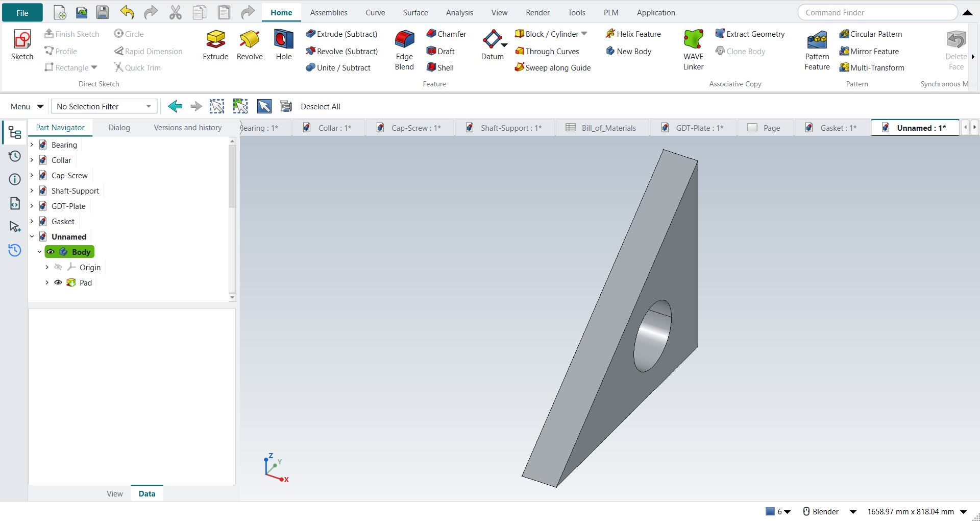Switch to the Assemblies ribbon tab
The image size is (980, 521).
click(329, 13)
